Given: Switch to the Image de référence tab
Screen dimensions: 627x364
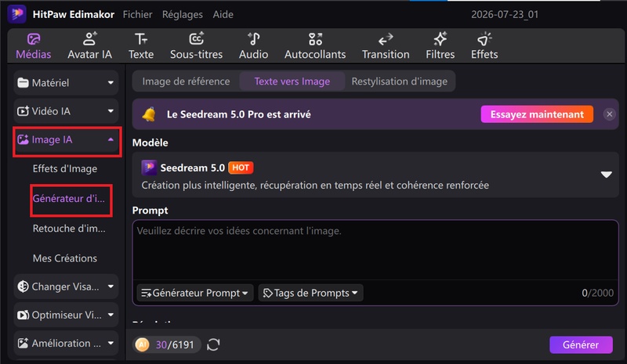Looking at the screenshot, I should [186, 81].
